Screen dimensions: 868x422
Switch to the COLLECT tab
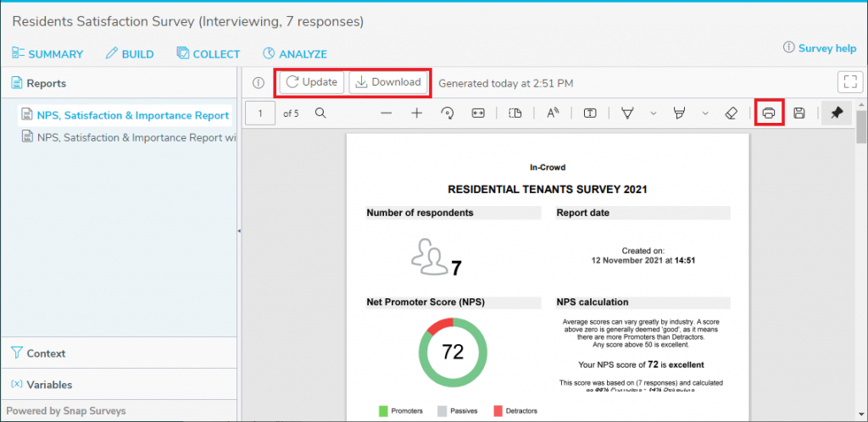tap(209, 54)
